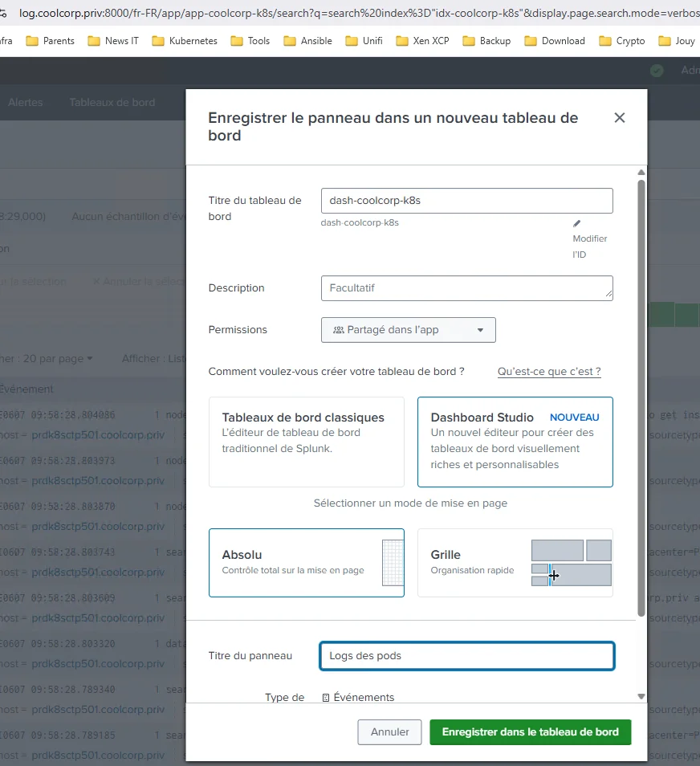700x766 pixels.
Task: Click the Modifier l'ID link
Action: [589, 247]
